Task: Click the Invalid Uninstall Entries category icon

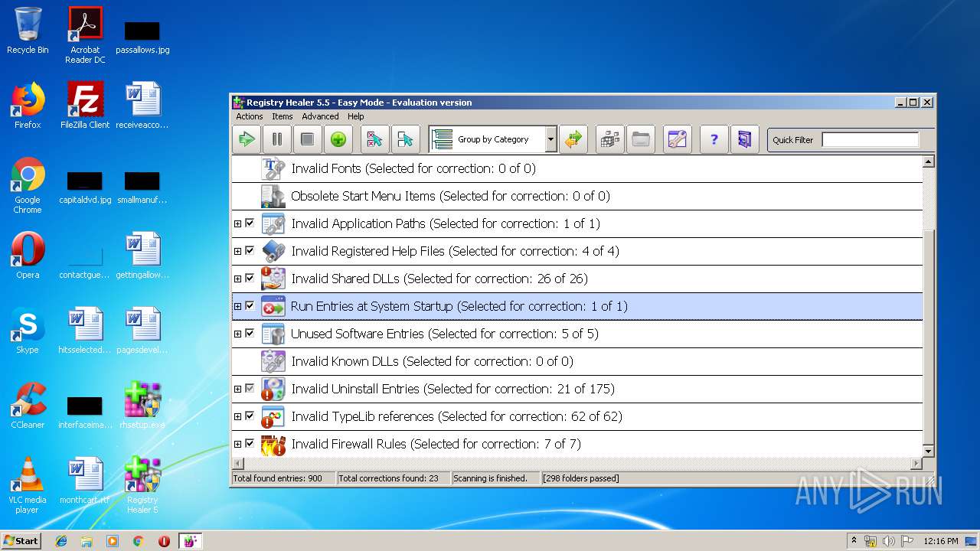Action: [x=273, y=389]
